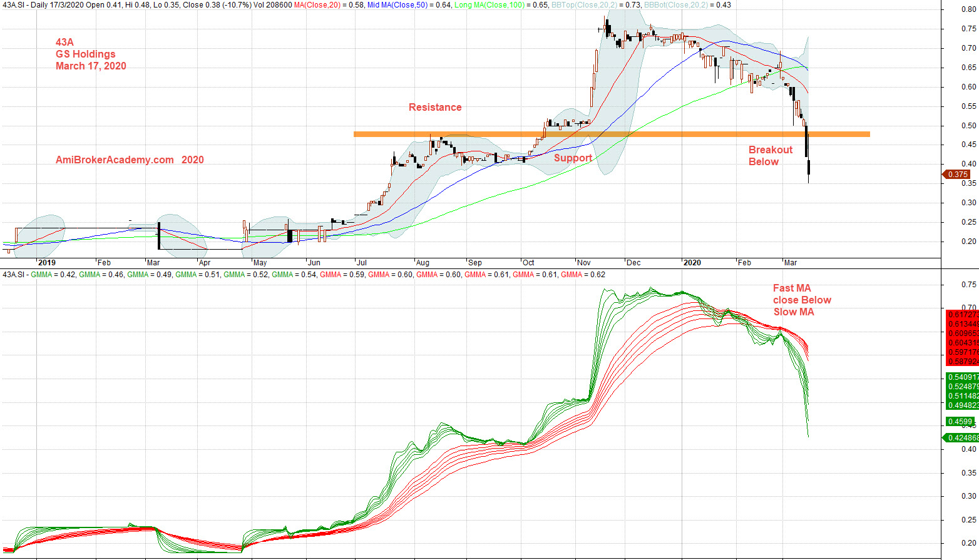Click the 'GS Holdings' title text
Viewport: 979px width, 560px height.
(86, 54)
